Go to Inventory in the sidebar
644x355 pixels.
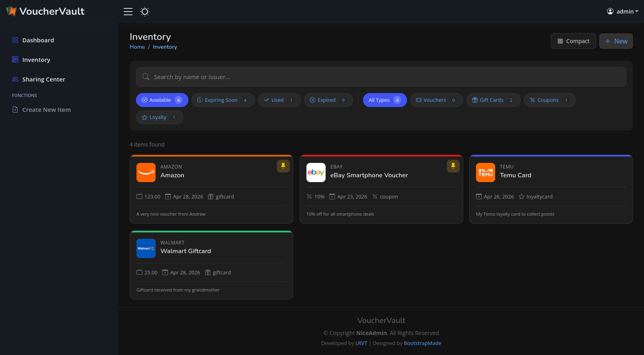point(36,60)
